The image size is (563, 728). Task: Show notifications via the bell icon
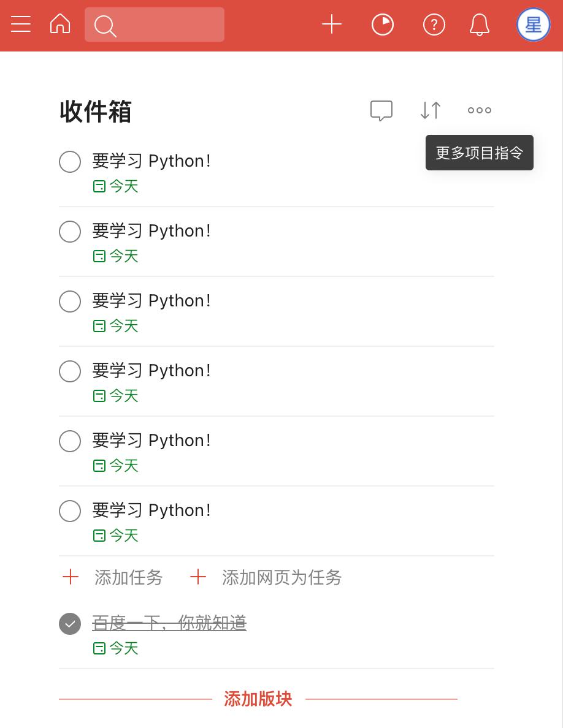point(480,25)
